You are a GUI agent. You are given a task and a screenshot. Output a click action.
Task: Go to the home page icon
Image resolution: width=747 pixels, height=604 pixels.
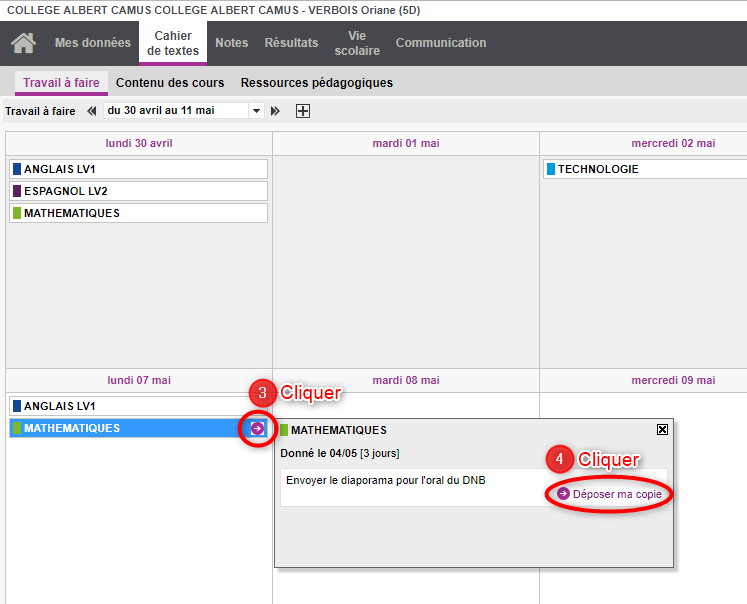[23, 44]
